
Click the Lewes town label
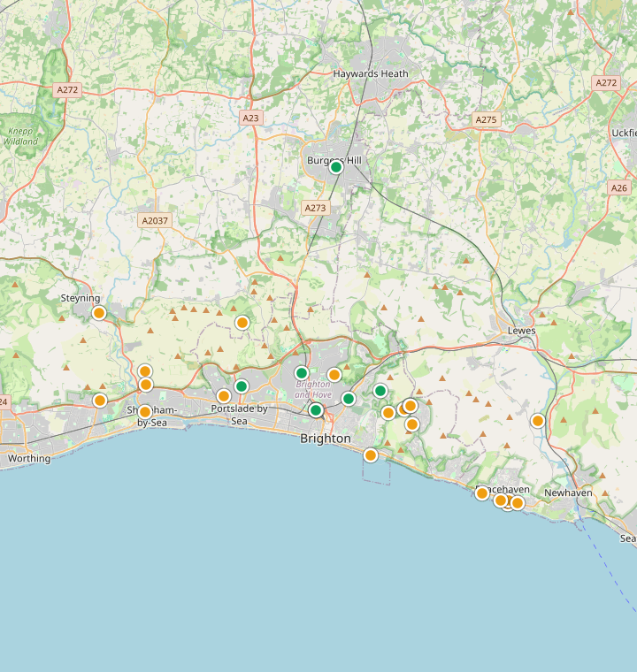point(522,331)
